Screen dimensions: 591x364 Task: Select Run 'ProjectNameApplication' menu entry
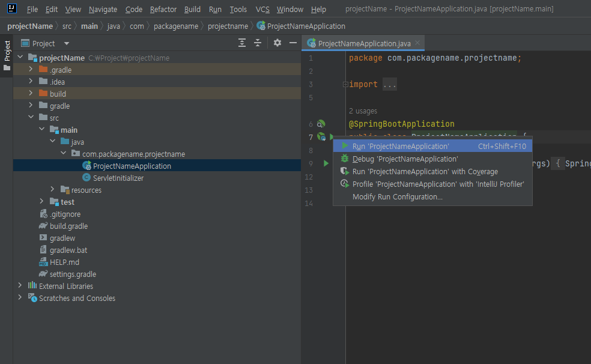pos(432,146)
